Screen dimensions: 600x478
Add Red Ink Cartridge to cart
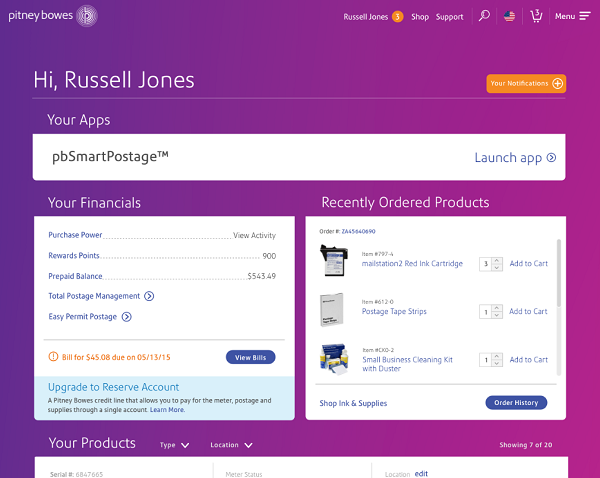[528, 264]
